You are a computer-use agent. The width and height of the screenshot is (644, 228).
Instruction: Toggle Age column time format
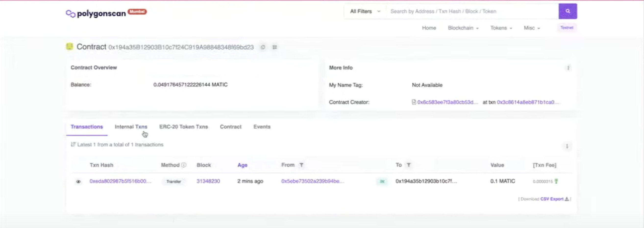click(x=242, y=165)
